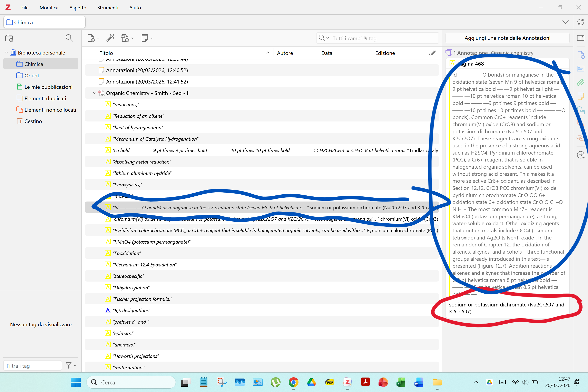Click the Filtra i tag input field
Viewport: 588px width, 392px height.
click(x=32, y=366)
